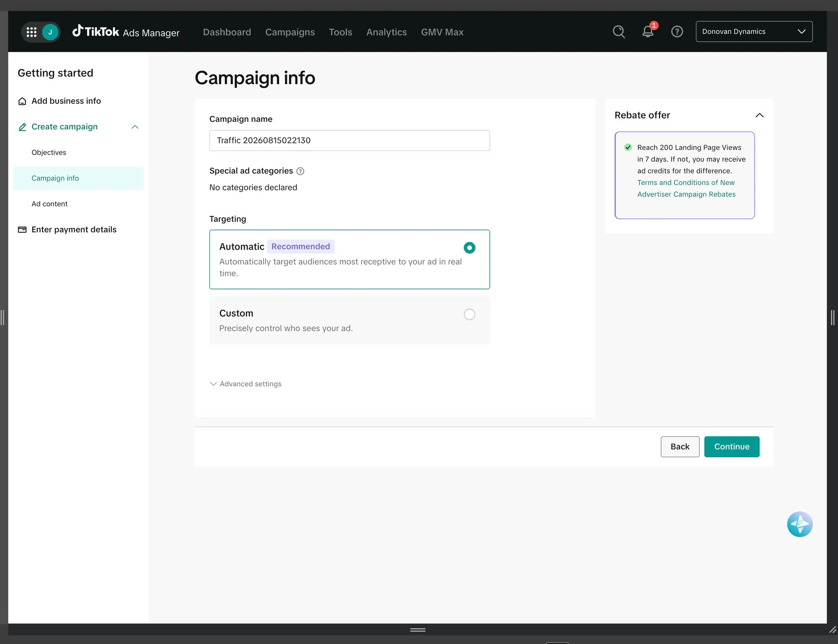
Task: Open the Tools menu
Action: pos(340,32)
